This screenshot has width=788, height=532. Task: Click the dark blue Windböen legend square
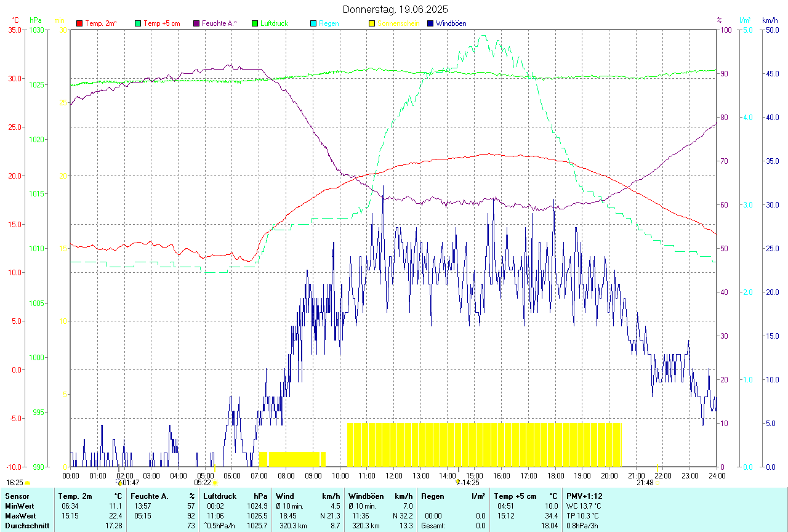[430, 23]
